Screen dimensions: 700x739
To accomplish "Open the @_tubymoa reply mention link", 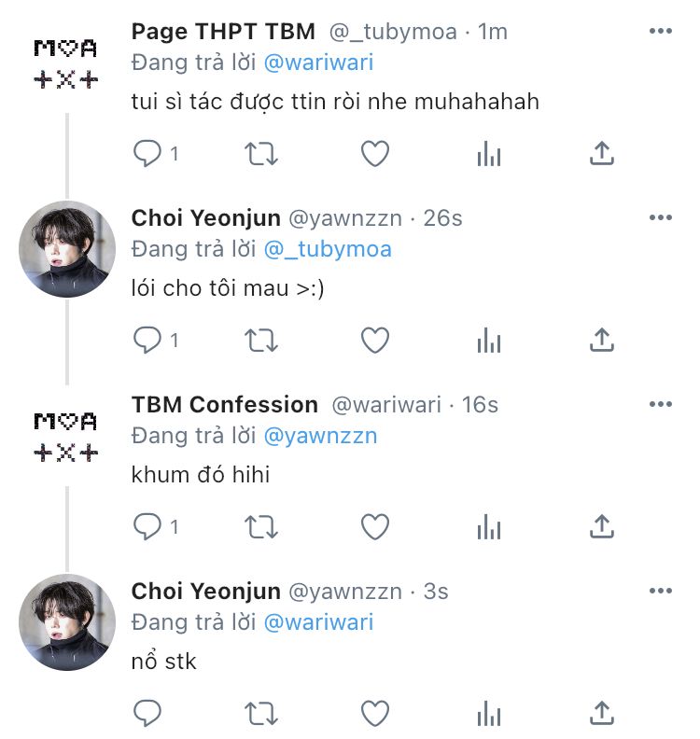I will tap(328, 249).
